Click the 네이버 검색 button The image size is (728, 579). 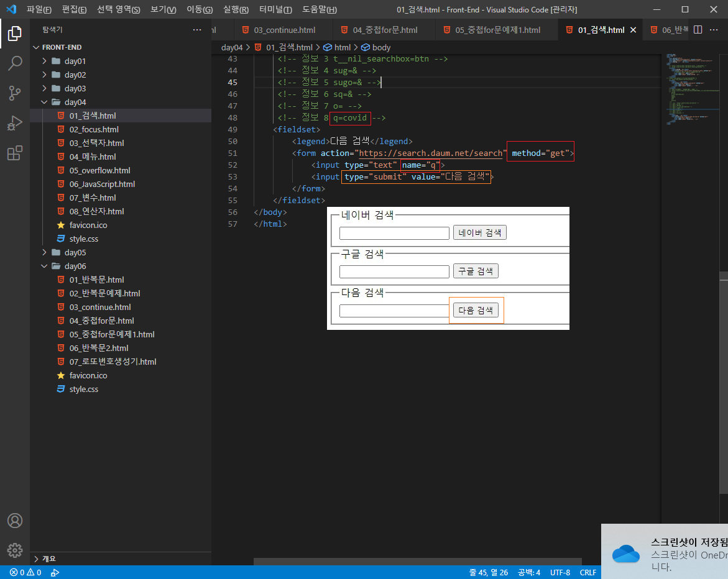click(479, 232)
